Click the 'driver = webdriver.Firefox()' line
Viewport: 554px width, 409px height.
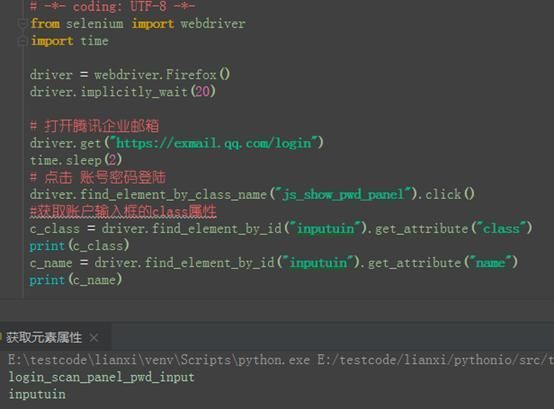pyautogui.click(x=130, y=75)
